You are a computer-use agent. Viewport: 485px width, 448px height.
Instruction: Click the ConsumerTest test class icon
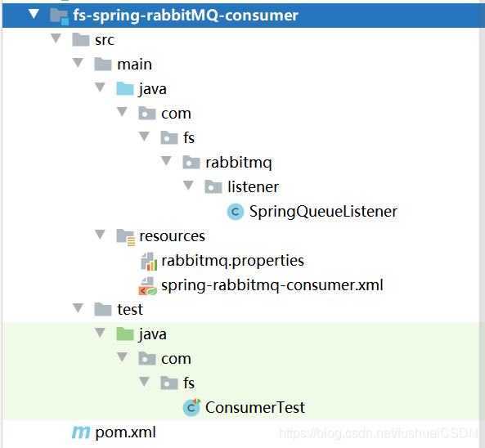(191, 407)
